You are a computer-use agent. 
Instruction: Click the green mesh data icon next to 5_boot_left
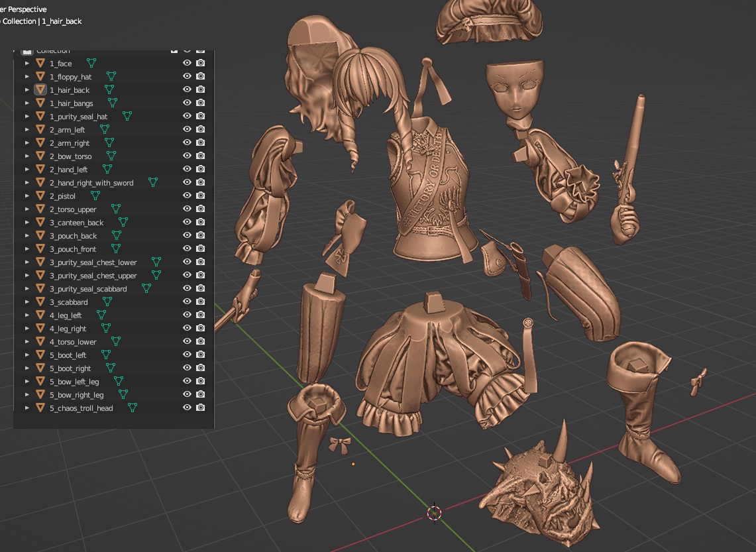pyautogui.click(x=106, y=355)
